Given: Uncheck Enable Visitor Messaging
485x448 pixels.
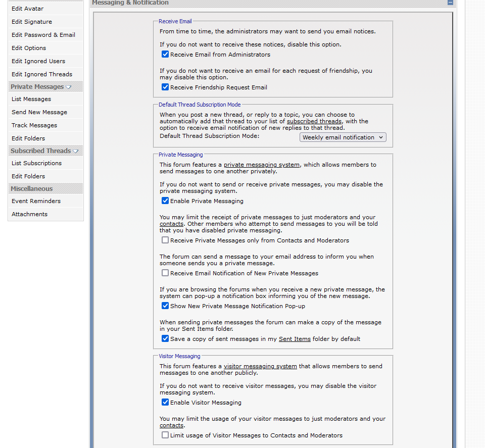Looking at the screenshot, I should [x=165, y=403].
